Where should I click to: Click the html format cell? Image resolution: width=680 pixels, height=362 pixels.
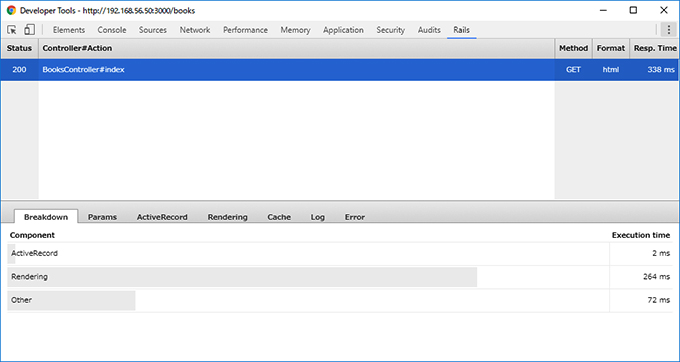pyautogui.click(x=611, y=69)
